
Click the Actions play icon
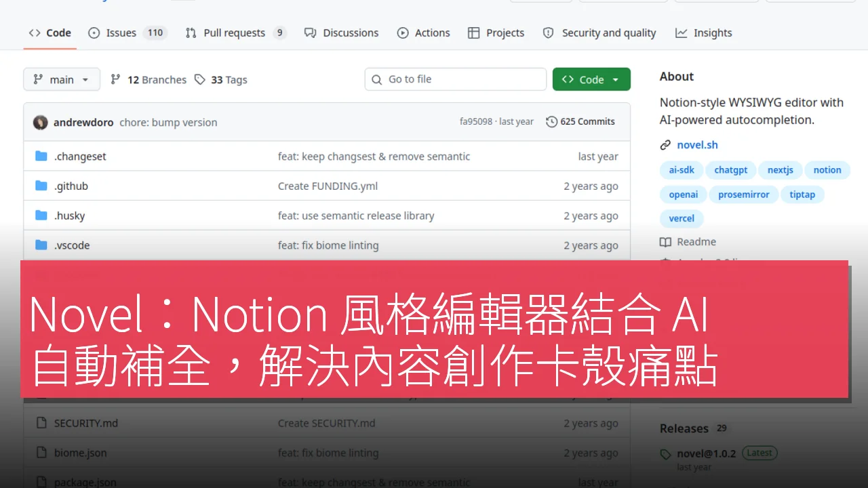(403, 33)
